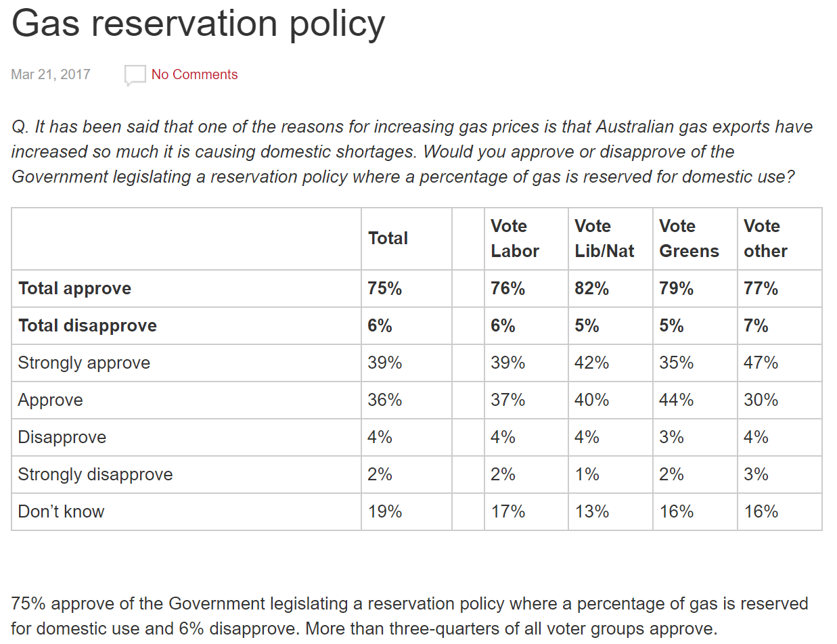
Task: Click the Strongly disapprove row label
Action: [95, 475]
